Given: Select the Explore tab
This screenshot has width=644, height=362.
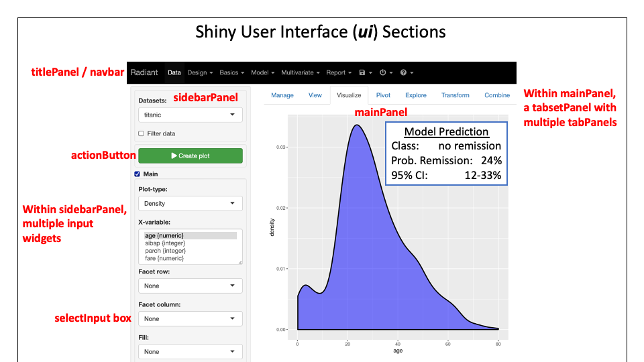Looking at the screenshot, I should tap(416, 95).
